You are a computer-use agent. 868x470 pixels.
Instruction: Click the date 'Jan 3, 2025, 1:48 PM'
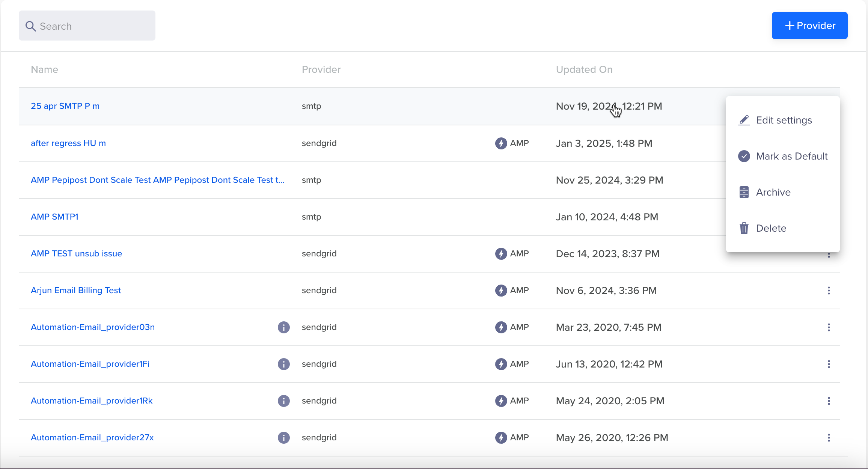pyautogui.click(x=604, y=143)
